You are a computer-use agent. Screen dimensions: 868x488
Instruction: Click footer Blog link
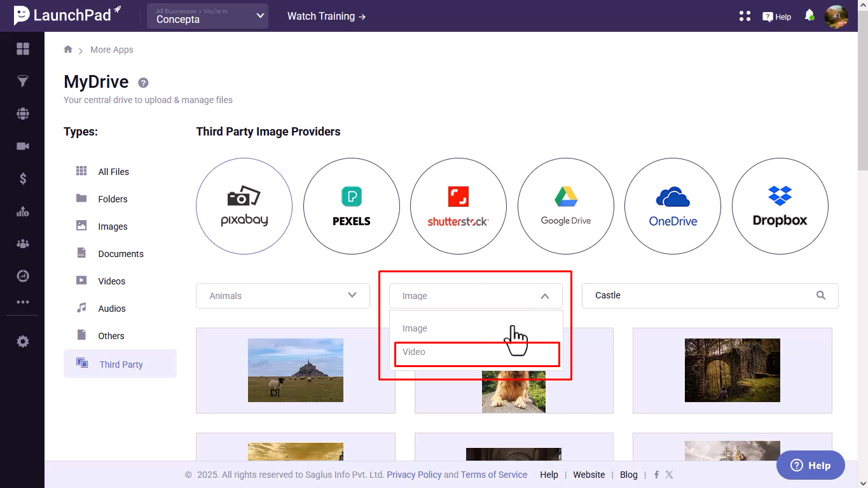click(x=628, y=475)
